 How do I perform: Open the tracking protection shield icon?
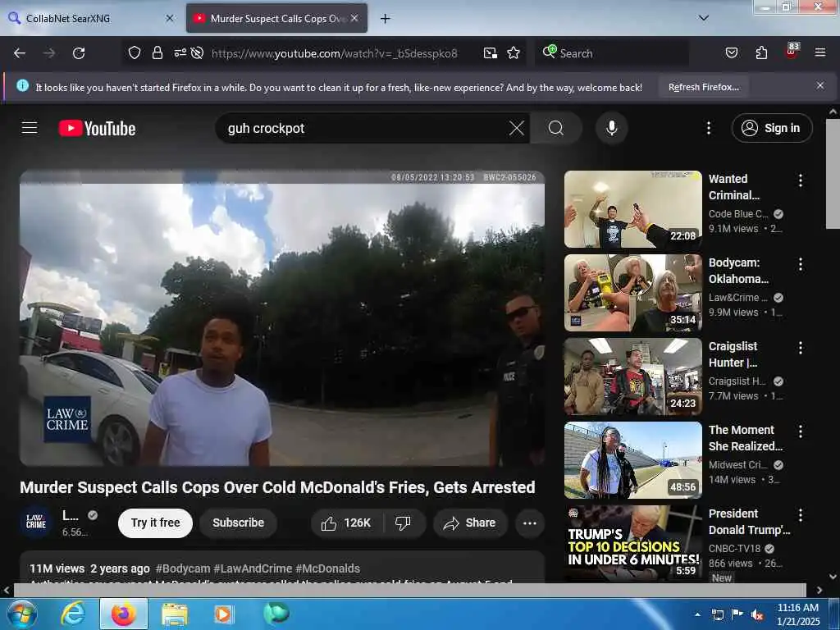[x=135, y=52]
